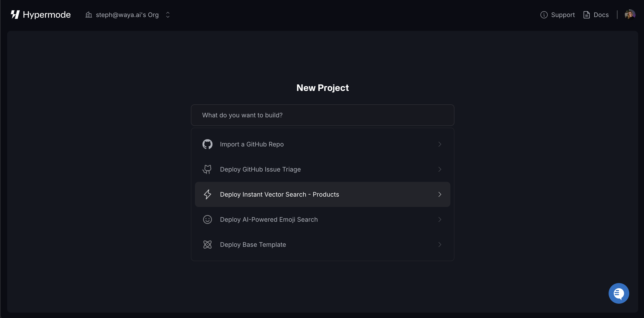Click the organization building icon
644x318 pixels.
tap(89, 15)
